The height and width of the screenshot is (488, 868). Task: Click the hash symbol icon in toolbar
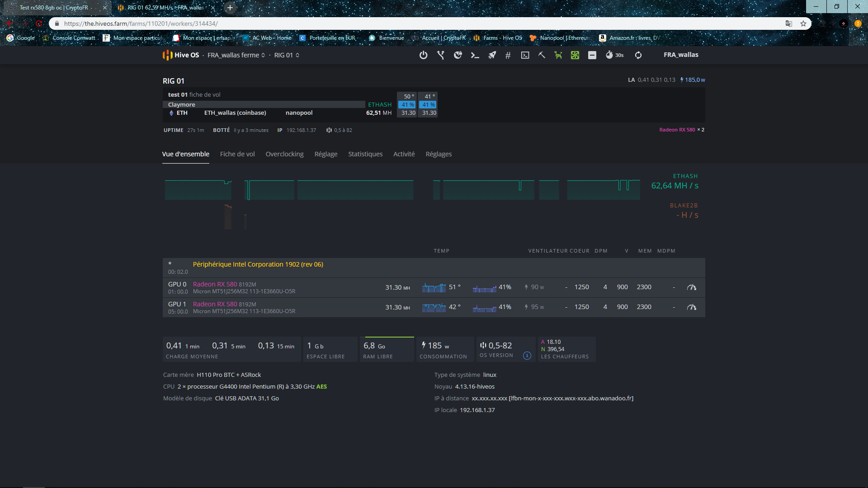(x=508, y=55)
